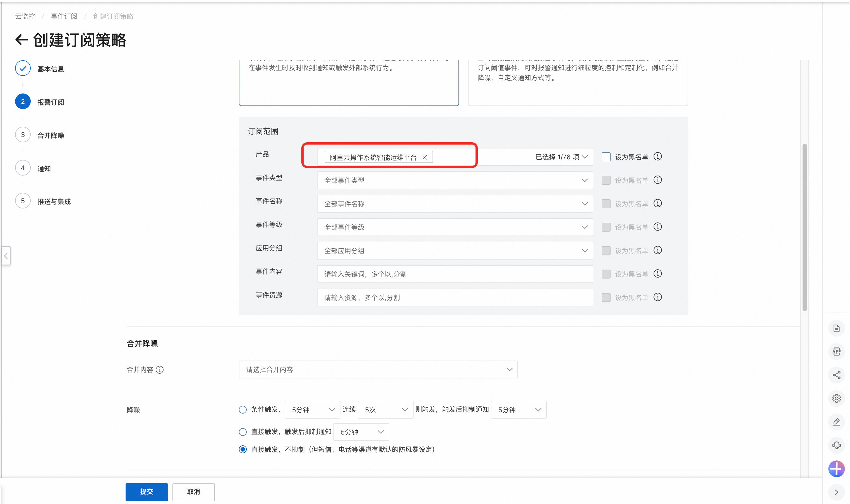The image size is (850, 504).
Task: Click info icon next to 产品 blacklist checkbox
Action: pos(657,157)
